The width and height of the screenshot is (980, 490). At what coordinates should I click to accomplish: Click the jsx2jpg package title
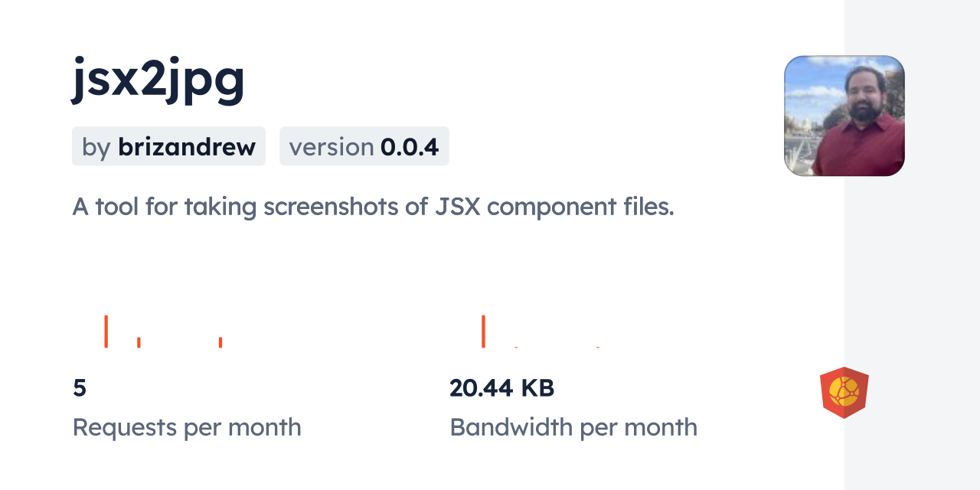coord(158,79)
